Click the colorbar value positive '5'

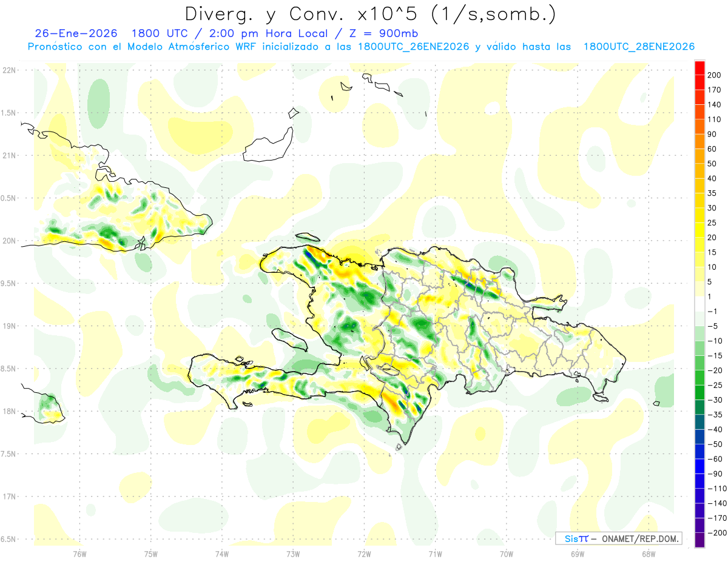coord(710,282)
